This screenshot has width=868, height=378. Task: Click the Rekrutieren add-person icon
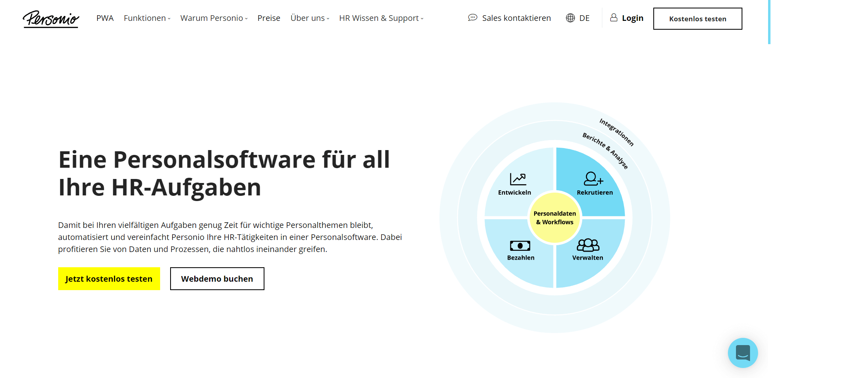click(594, 179)
